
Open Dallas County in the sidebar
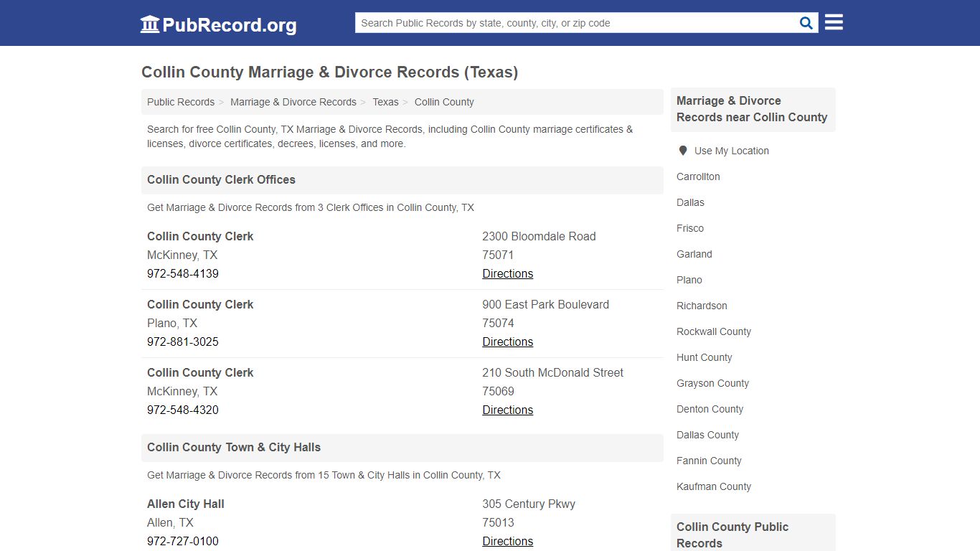[x=707, y=435]
